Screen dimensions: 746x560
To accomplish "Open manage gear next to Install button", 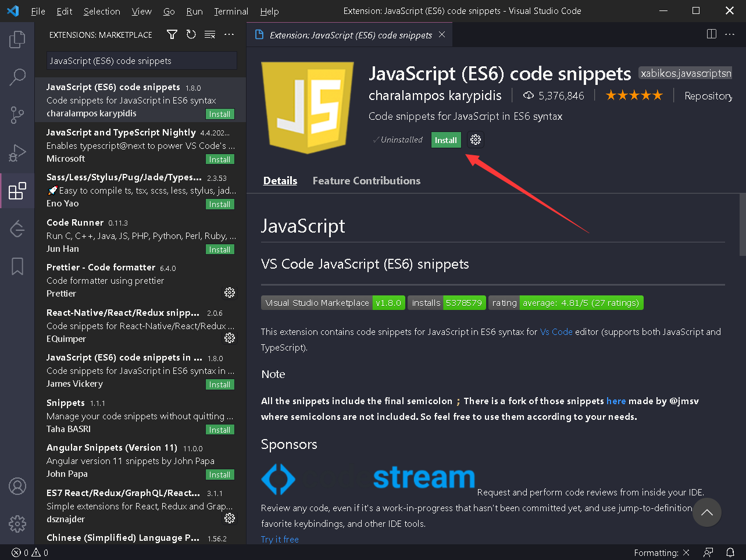I will [476, 140].
